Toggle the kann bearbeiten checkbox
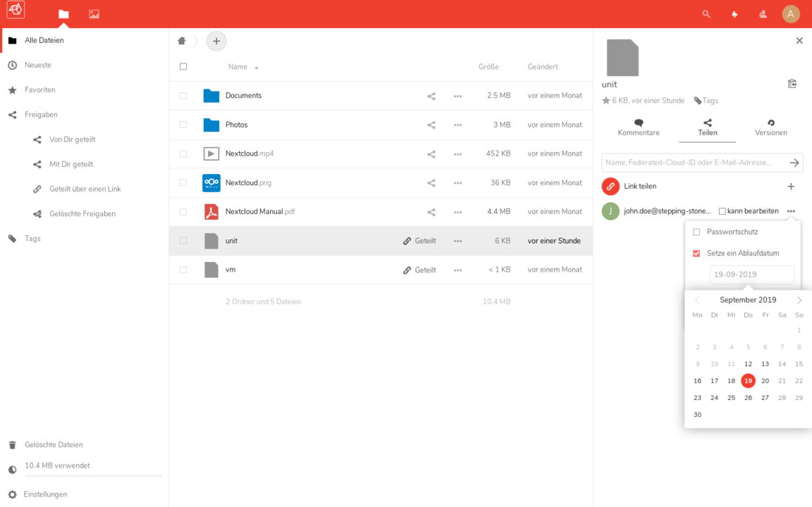Screen dimensions: 812x507 click(722, 211)
